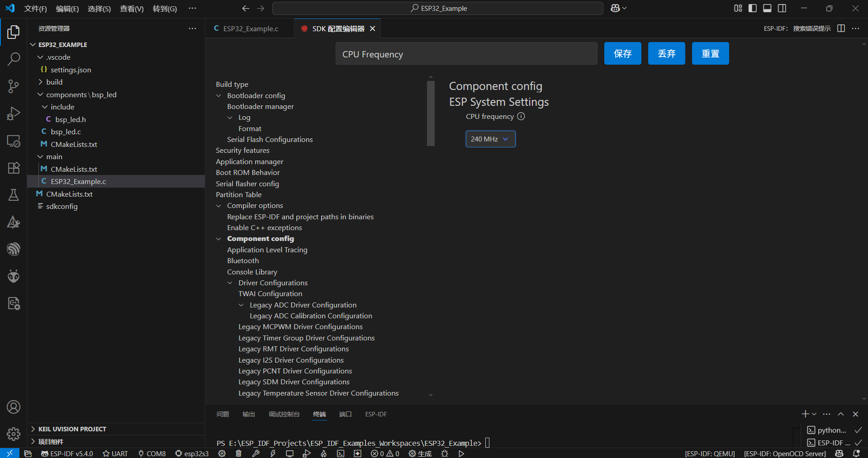Split the editor to the right
Viewport: 868px width, 458px height.
point(841,28)
